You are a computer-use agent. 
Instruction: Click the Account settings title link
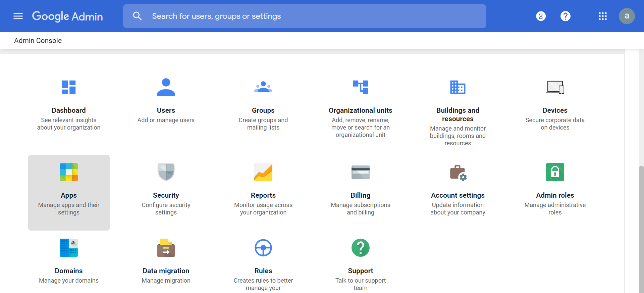point(458,195)
